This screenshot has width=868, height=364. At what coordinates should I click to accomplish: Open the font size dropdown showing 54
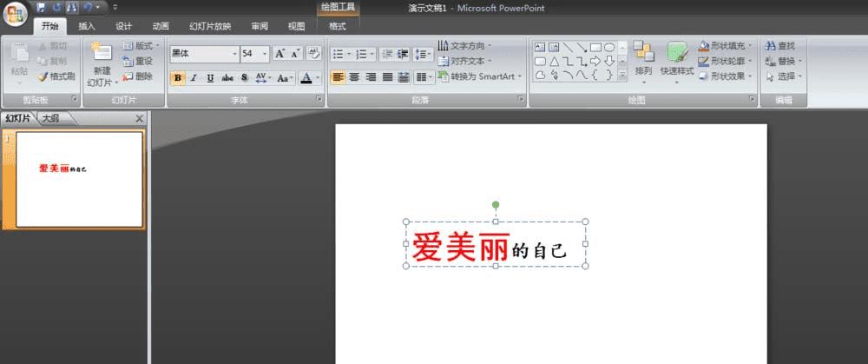265,54
